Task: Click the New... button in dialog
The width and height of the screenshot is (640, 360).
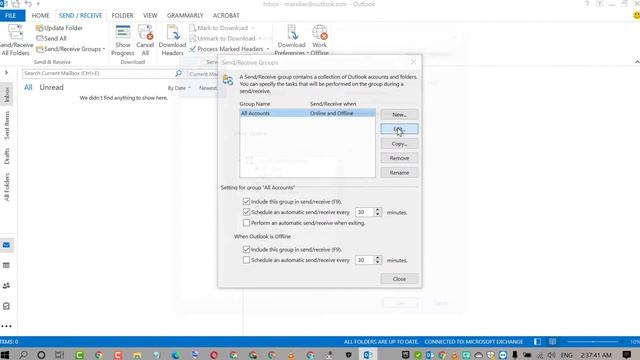Action: [399, 115]
